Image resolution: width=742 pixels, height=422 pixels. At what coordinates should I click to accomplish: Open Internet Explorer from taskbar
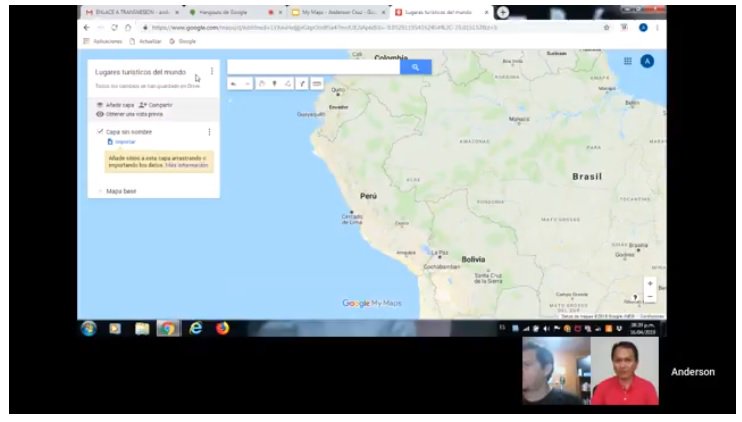coord(195,328)
